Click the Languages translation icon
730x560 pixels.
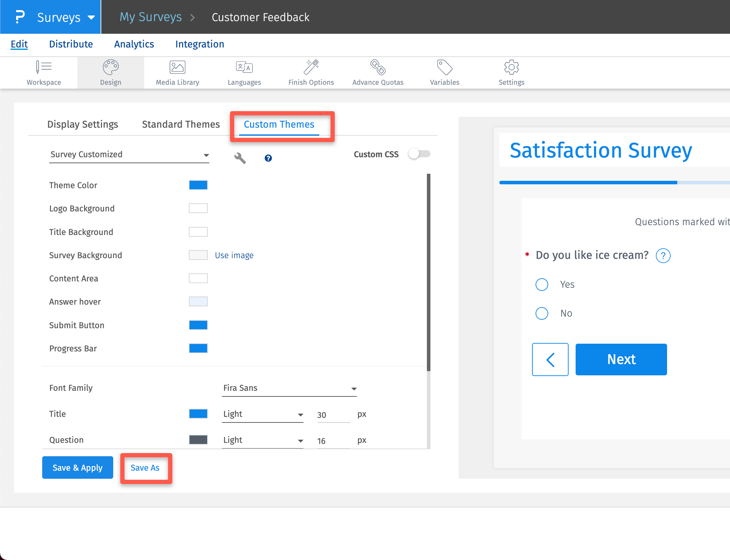pos(244,67)
